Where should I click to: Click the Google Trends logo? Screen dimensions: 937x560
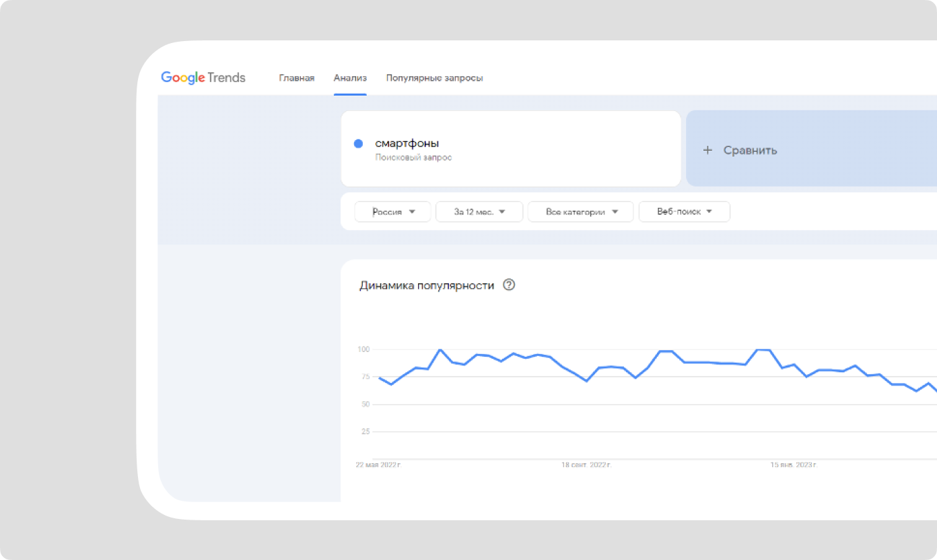[203, 77]
